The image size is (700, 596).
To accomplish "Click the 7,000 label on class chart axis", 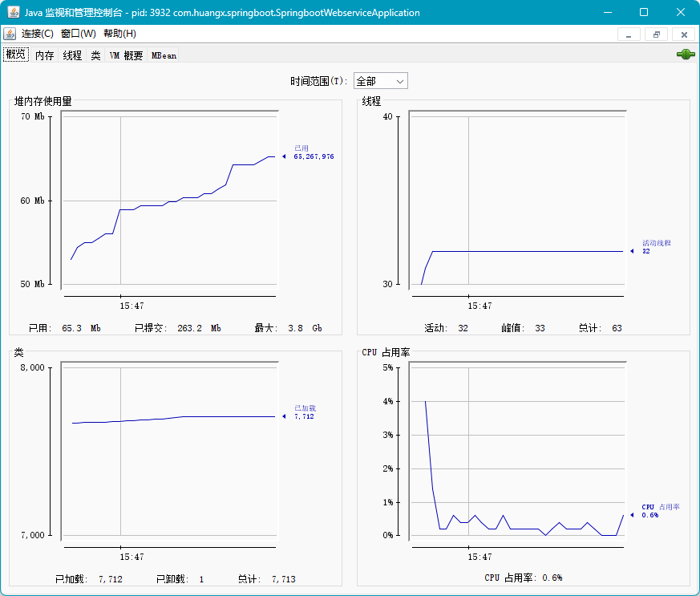I will pyautogui.click(x=33, y=535).
